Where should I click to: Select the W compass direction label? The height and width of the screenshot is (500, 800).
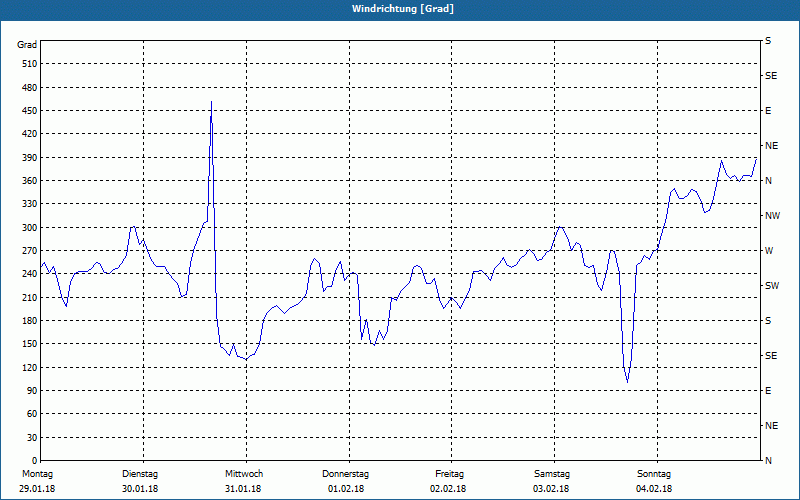click(x=769, y=251)
